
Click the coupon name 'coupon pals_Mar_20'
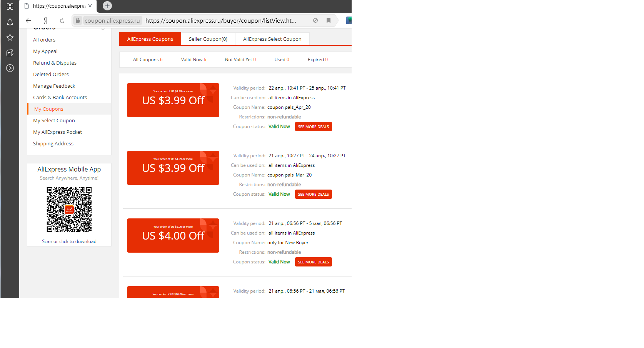click(x=290, y=175)
